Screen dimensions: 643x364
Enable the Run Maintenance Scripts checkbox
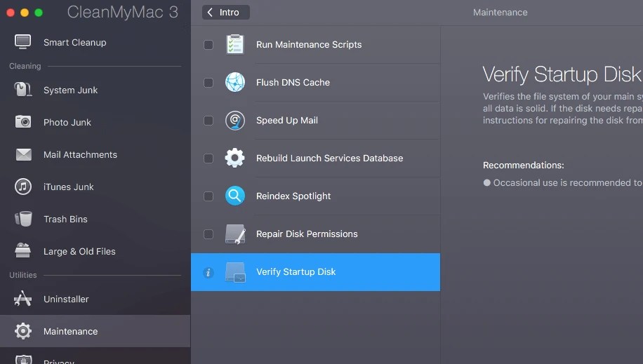pyautogui.click(x=208, y=45)
